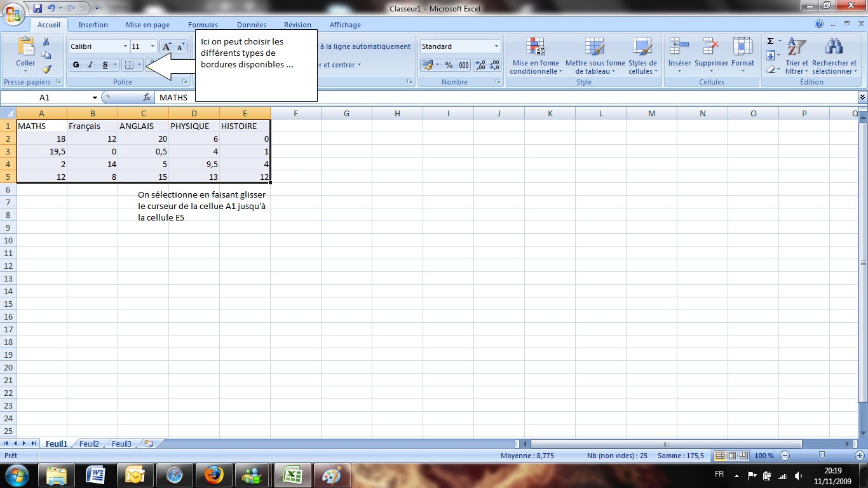Viewport: 868px width, 488px height.
Task: Click the Format Painter brush icon
Action: pyautogui.click(x=46, y=69)
